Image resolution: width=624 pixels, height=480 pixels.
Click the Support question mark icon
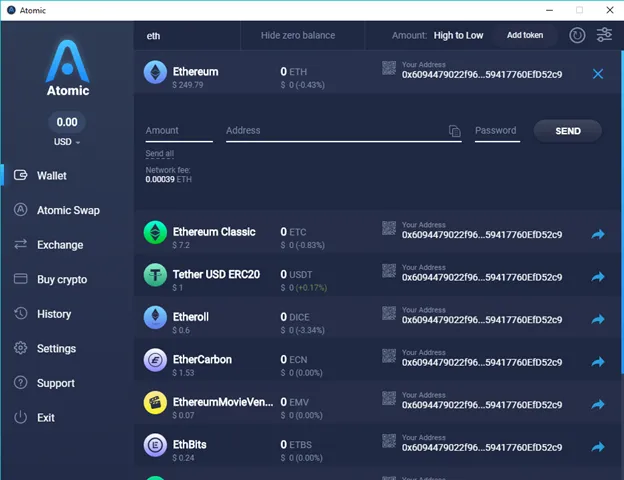click(x=21, y=382)
